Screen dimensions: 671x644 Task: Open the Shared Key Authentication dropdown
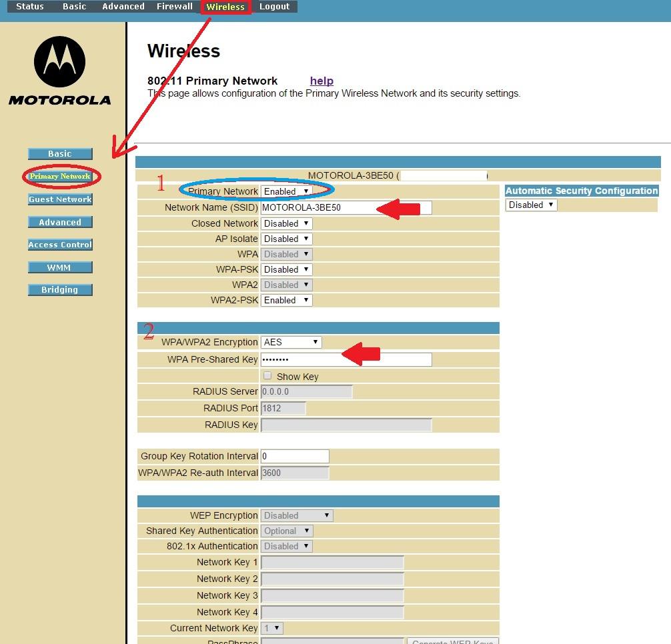[287, 531]
